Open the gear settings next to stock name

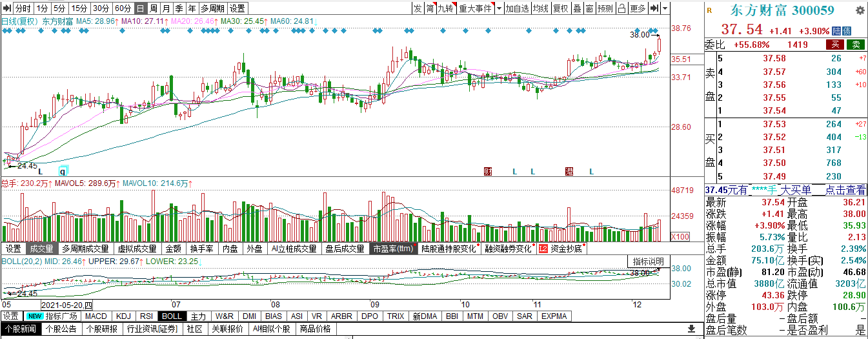coord(859,10)
